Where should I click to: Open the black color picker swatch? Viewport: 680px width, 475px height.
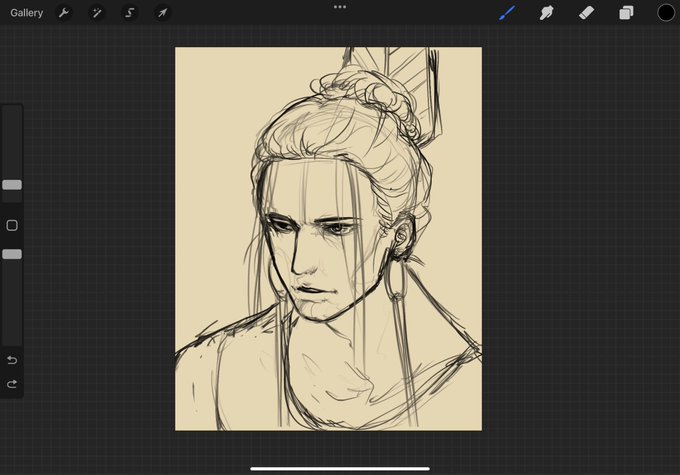click(666, 13)
